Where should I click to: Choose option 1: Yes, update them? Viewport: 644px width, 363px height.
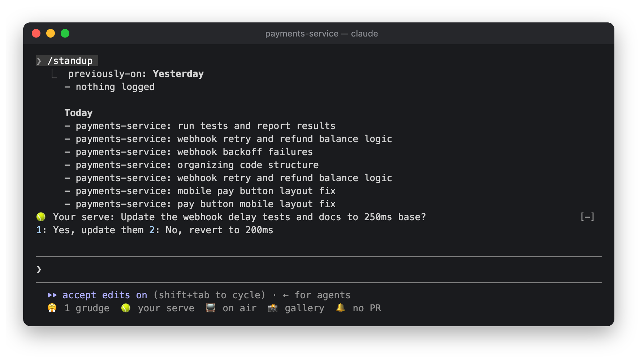pos(90,230)
